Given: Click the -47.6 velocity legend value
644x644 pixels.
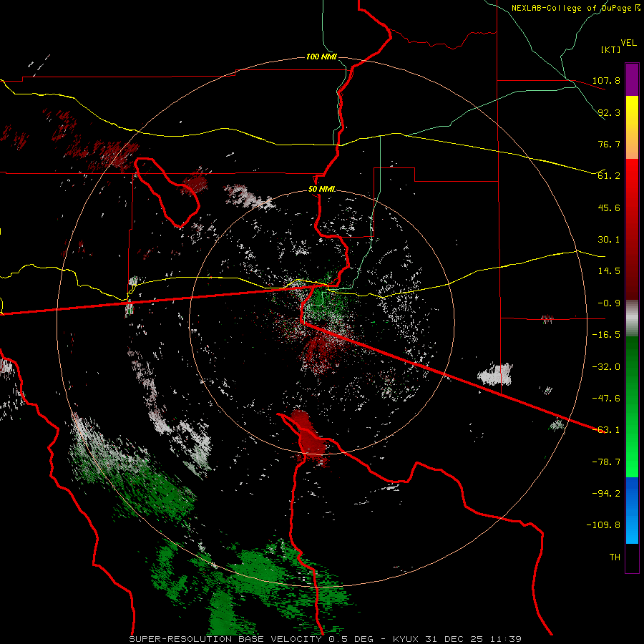Looking at the screenshot, I should click(606, 399).
